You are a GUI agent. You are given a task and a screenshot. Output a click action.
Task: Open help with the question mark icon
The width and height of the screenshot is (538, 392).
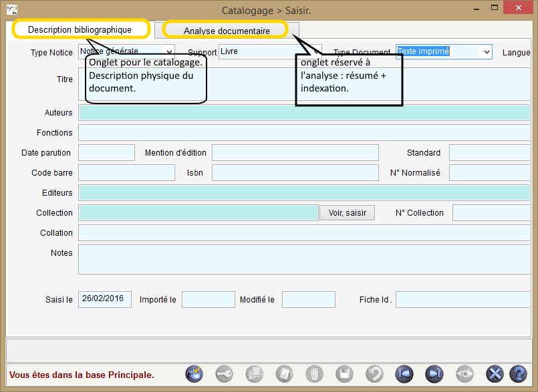518,374
